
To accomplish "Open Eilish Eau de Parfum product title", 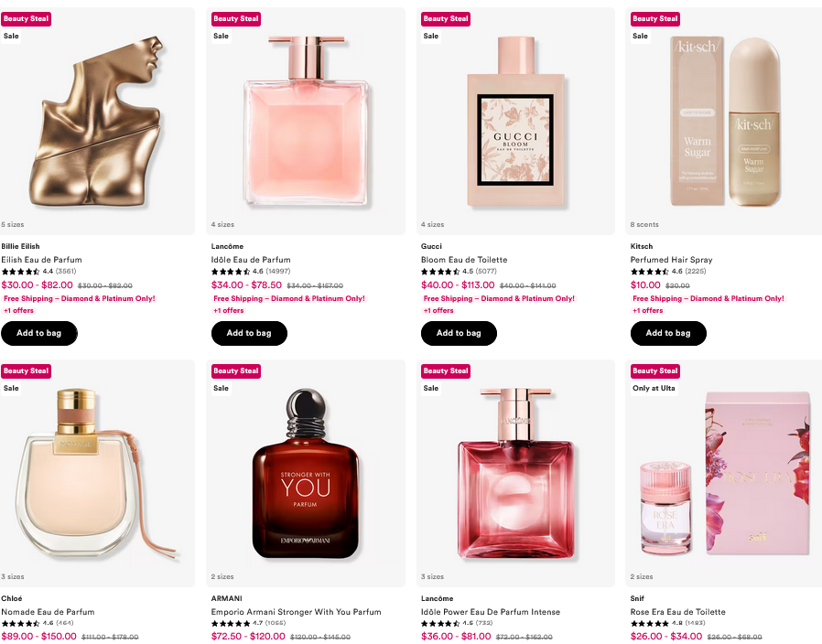I will 41,260.
